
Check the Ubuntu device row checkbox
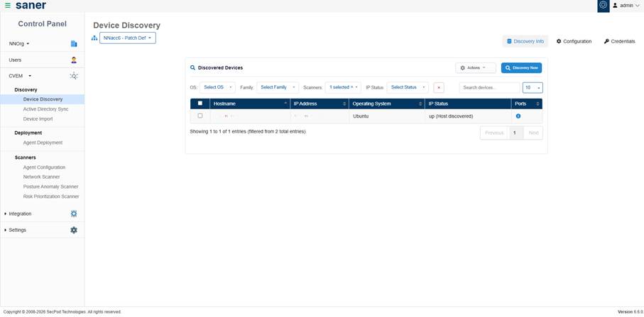(x=200, y=116)
